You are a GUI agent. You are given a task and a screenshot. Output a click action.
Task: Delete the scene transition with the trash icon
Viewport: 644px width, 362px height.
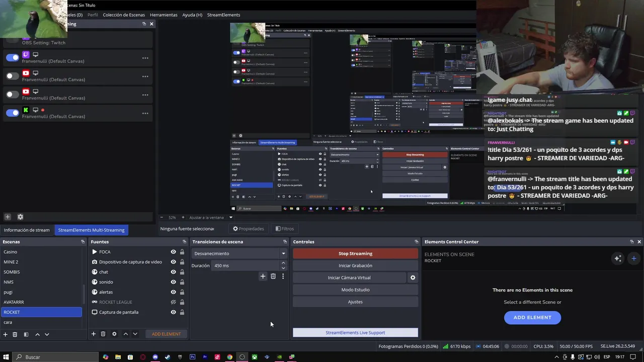click(x=273, y=276)
